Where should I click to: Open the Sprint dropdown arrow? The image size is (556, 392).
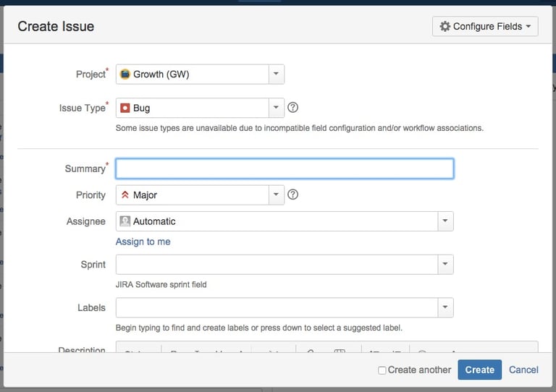(x=445, y=265)
